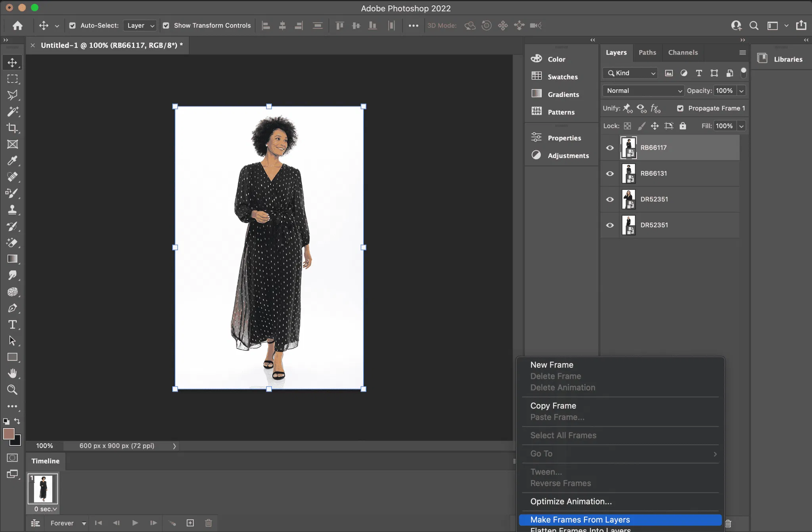Disable Show Transform Controls
Screen dimensions: 812x532
click(166, 25)
